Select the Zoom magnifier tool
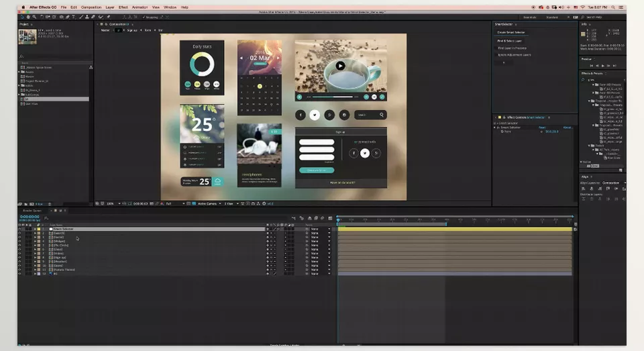Viewport: 644px width, 351px height. [x=34, y=17]
